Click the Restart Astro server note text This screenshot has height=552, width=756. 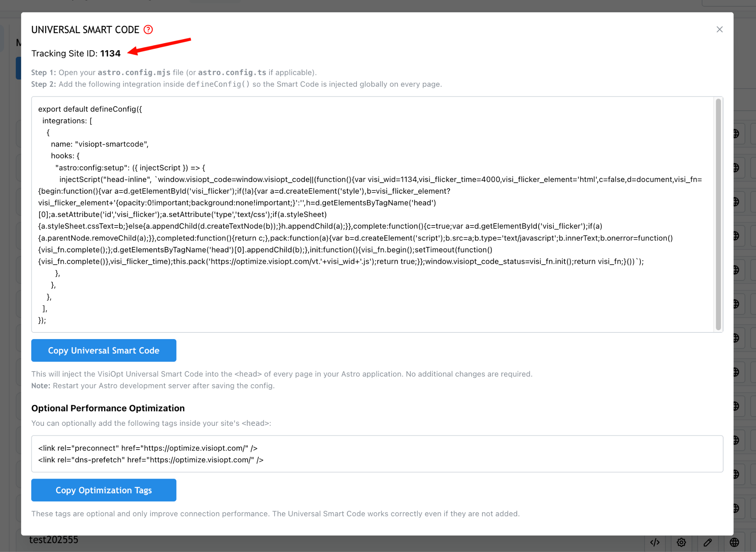tap(153, 386)
